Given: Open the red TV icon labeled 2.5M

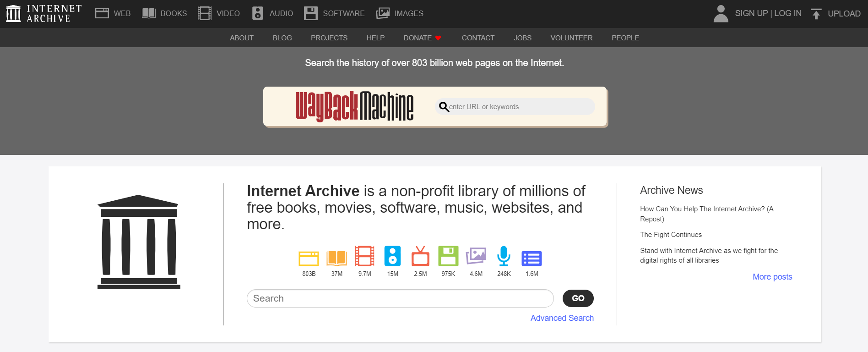Looking at the screenshot, I should point(420,256).
